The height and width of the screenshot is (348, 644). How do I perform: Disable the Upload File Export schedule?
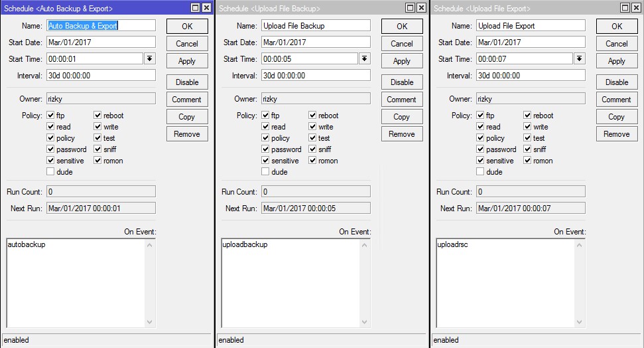pyautogui.click(x=617, y=82)
